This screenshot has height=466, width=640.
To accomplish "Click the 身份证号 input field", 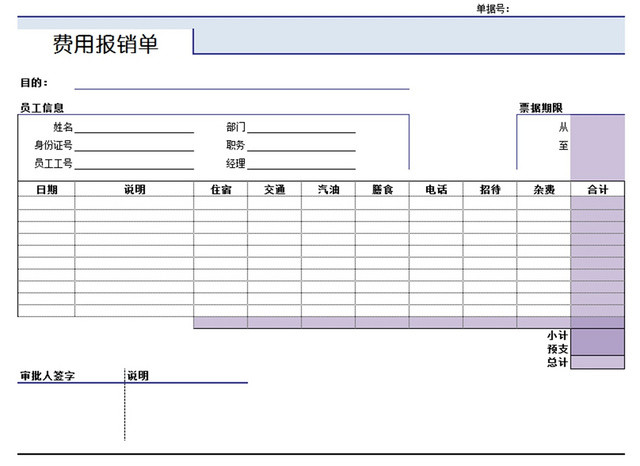I will click(x=134, y=145).
